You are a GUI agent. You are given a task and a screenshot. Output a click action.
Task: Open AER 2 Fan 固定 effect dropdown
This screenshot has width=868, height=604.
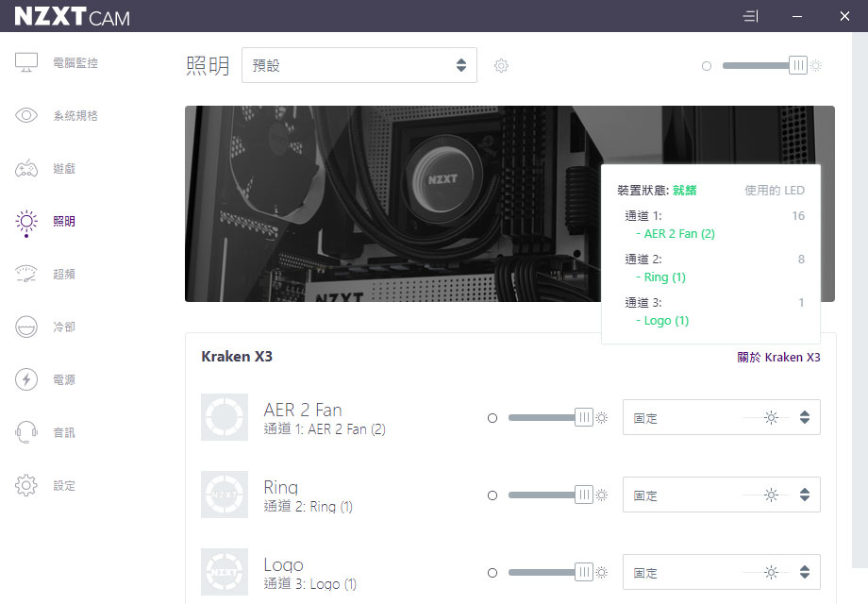click(722, 417)
